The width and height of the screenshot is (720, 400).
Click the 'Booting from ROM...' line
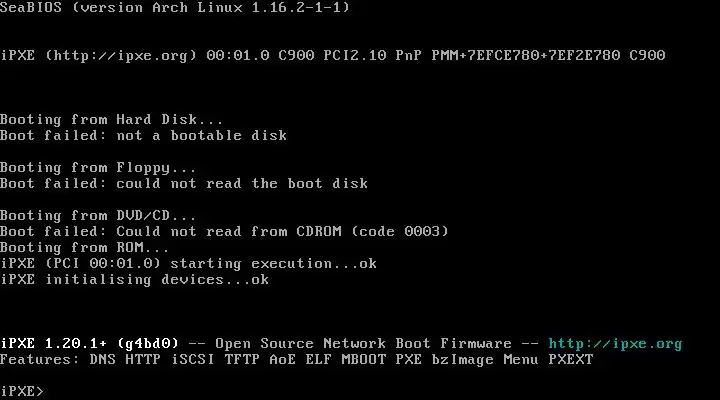point(84,248)
